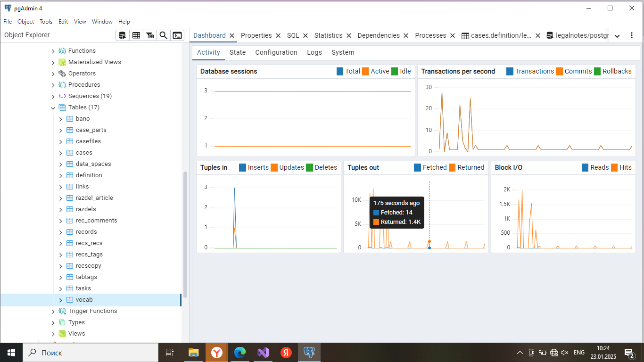Collapse the Tables (17) node
The height and width of the screenshot is (362, 644).
(x=53, y=107)
